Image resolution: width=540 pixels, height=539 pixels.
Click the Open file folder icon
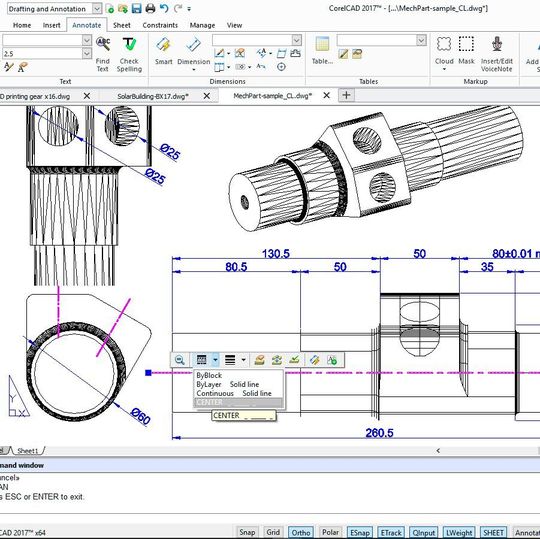tap(123, 9)
